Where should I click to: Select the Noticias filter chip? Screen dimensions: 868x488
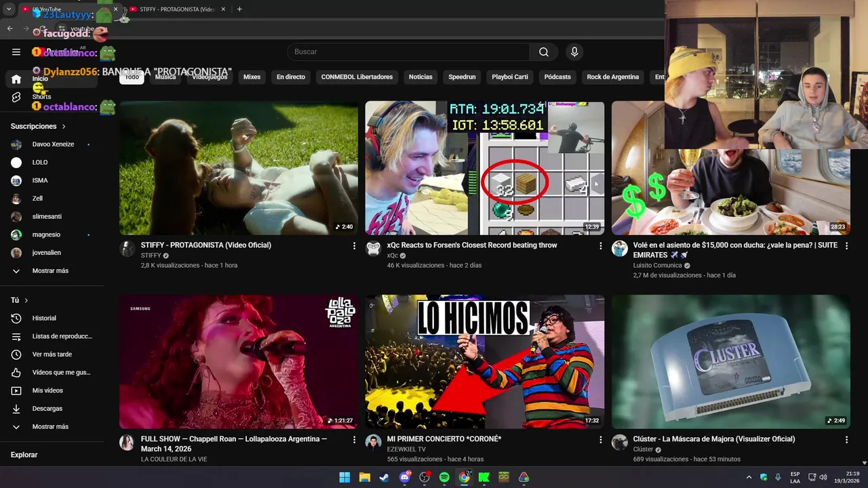coord(420,77)
